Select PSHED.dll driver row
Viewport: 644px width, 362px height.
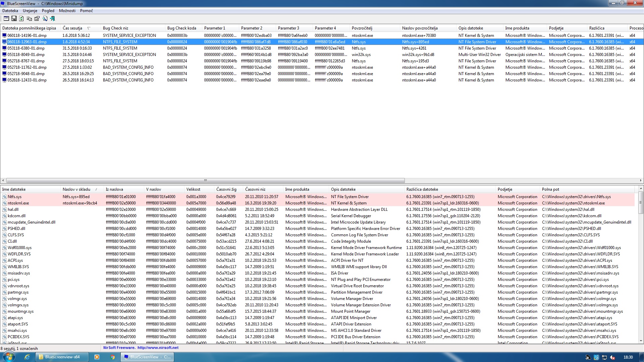click(318, 229)
